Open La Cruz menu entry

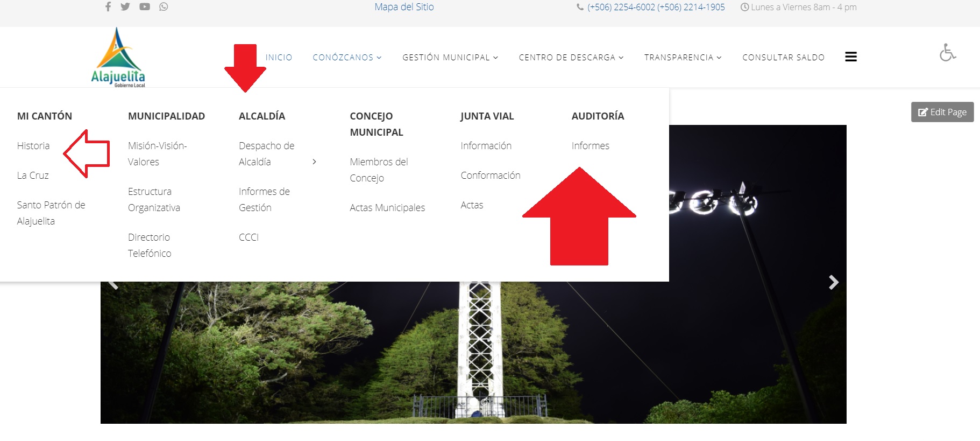33,175
